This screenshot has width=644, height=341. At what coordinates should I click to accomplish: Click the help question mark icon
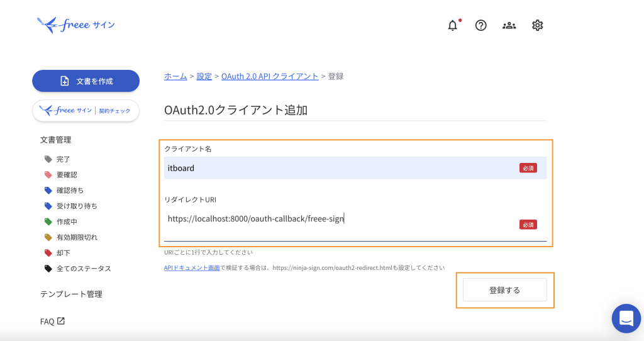click(481, 25)
